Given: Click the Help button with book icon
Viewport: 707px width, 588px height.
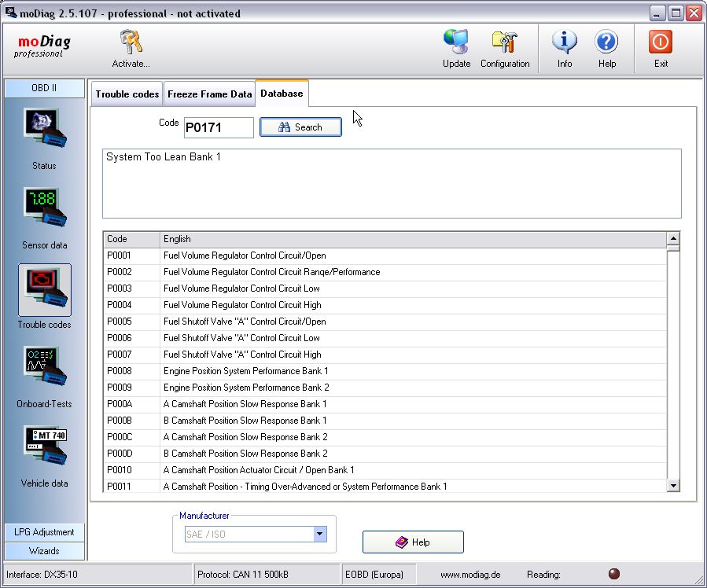Looking at the screenshot, I should click(413, 542).
